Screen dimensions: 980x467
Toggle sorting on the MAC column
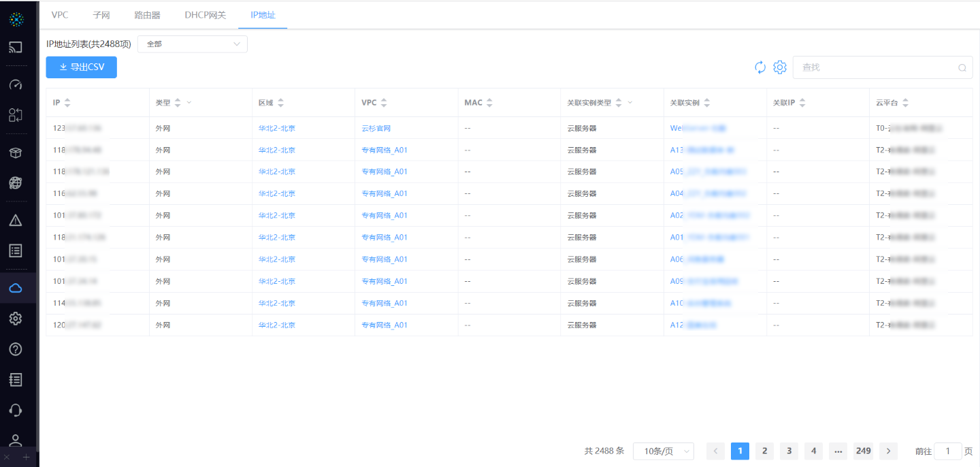(x=489, y=103)
